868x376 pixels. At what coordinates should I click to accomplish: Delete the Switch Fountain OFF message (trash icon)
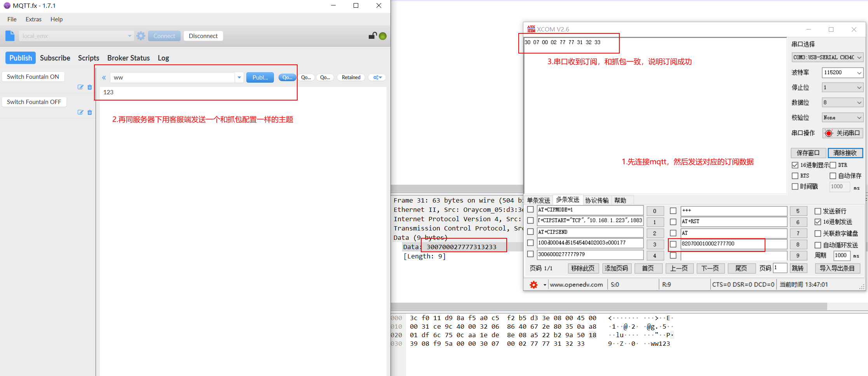coord(90,112)
